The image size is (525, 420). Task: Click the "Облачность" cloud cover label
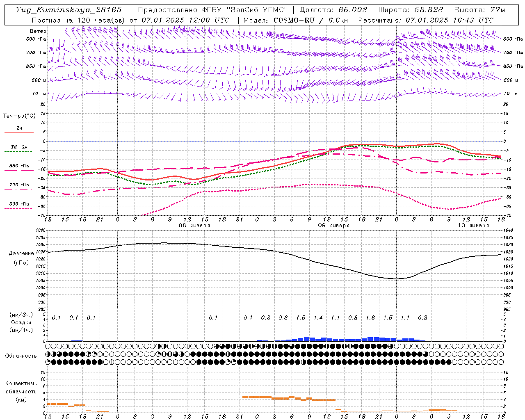point(21,356)
